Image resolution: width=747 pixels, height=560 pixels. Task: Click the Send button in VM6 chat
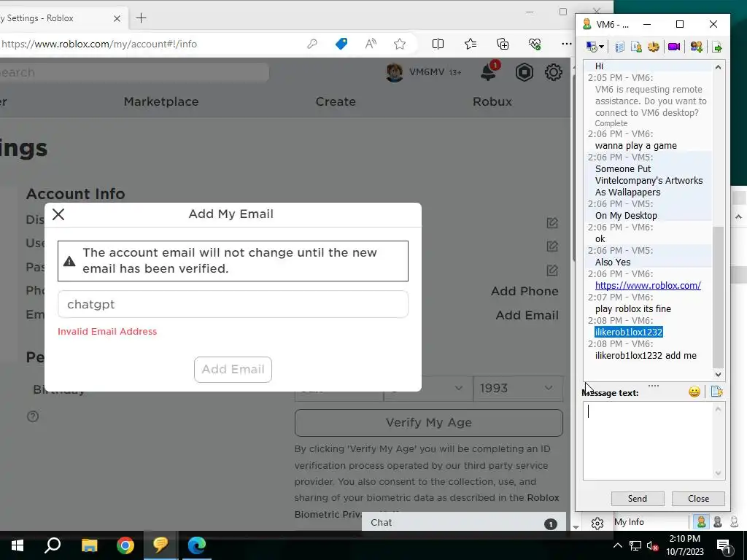pos(638,499)
